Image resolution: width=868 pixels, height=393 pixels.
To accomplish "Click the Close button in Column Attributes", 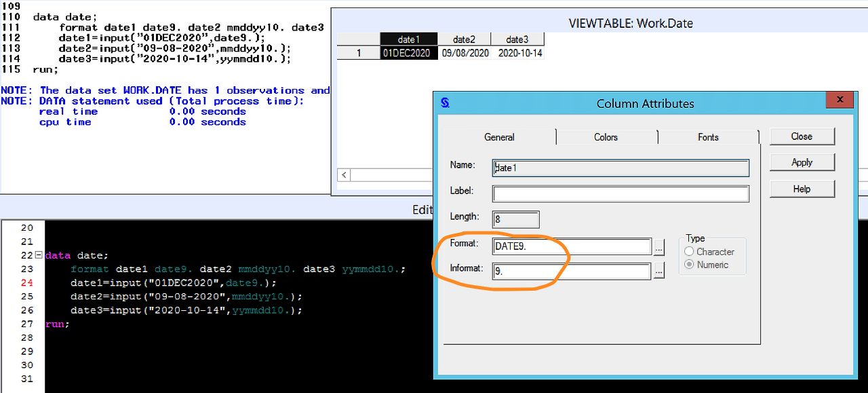I will coord(802,136).
